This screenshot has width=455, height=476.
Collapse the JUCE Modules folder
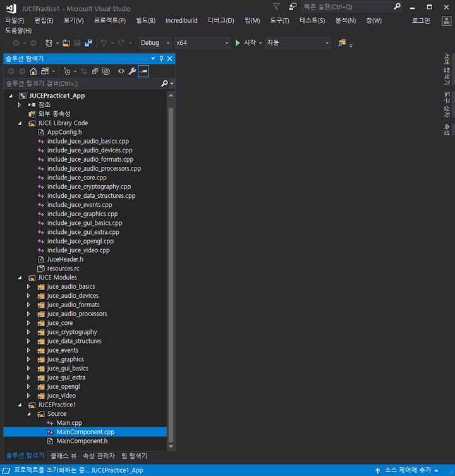(x=20, y=278)
